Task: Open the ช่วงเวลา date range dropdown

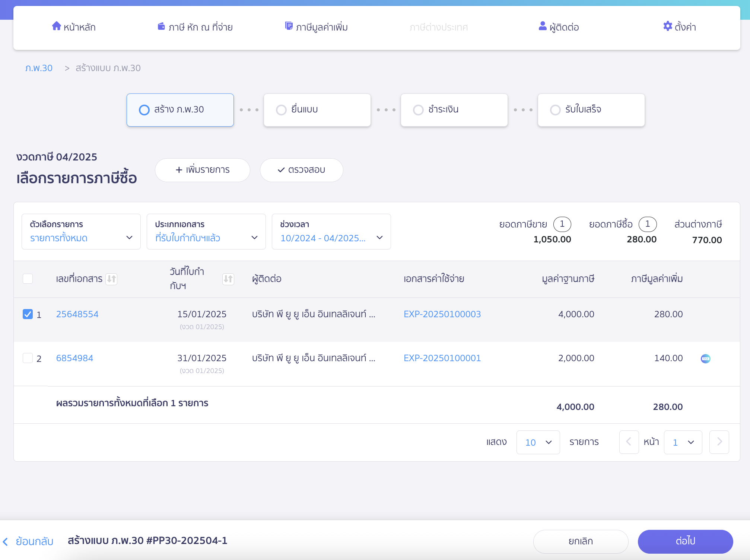Action: [331, 232]
